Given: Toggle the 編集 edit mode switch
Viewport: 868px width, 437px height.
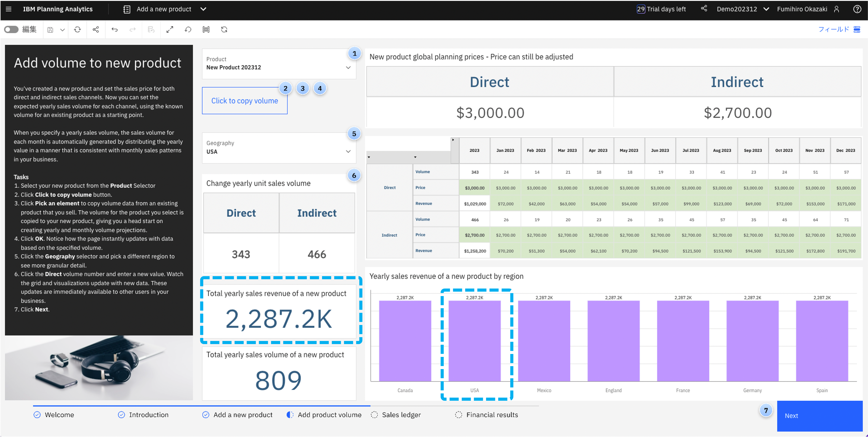Looking at the screenshot, I should tap(11, 30).
